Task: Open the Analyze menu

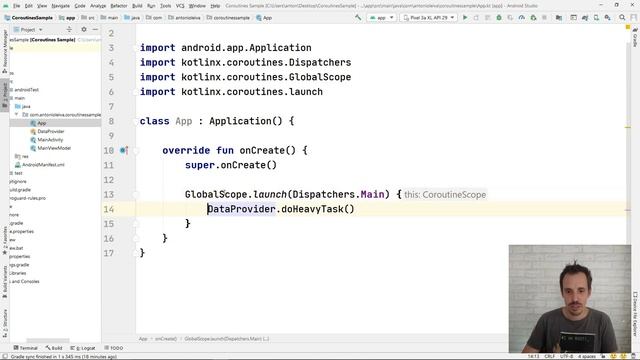Action: 98,6
